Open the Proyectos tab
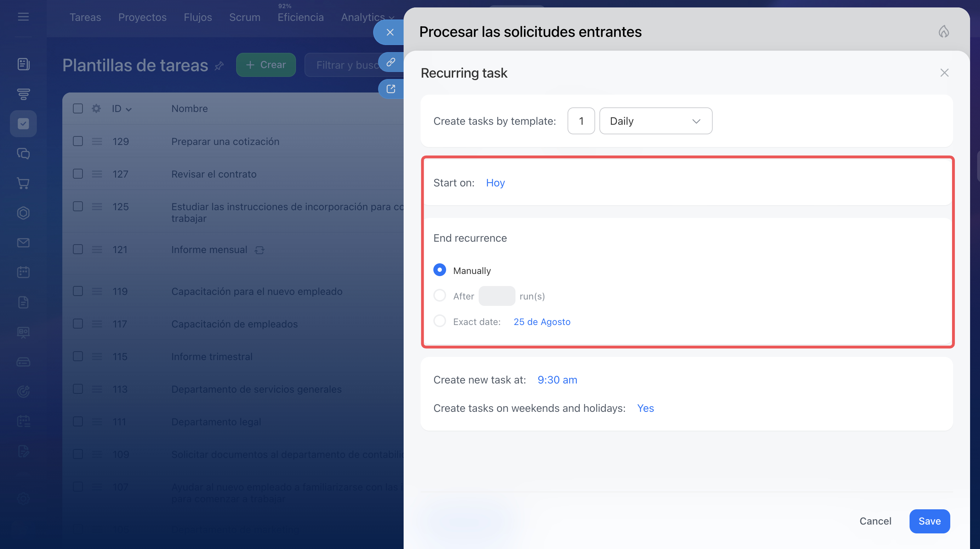The height and width of the screenshot is (549, 980). [x=142, y=17]
